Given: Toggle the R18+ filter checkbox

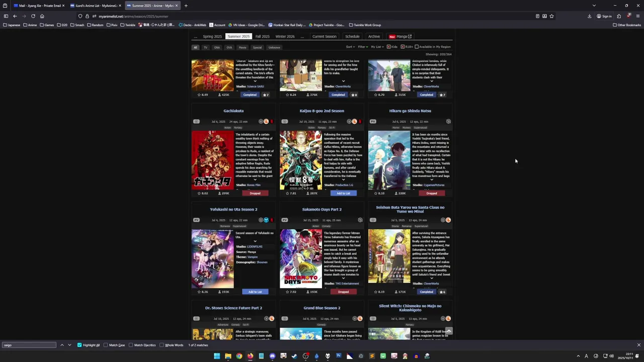Looking at the screenshot, I should click(401, 47).
